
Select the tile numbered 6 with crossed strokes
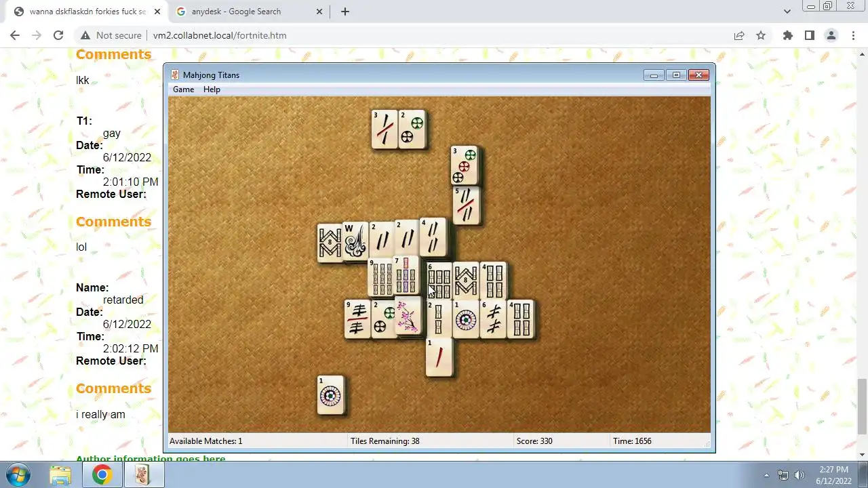click(493, 319)
